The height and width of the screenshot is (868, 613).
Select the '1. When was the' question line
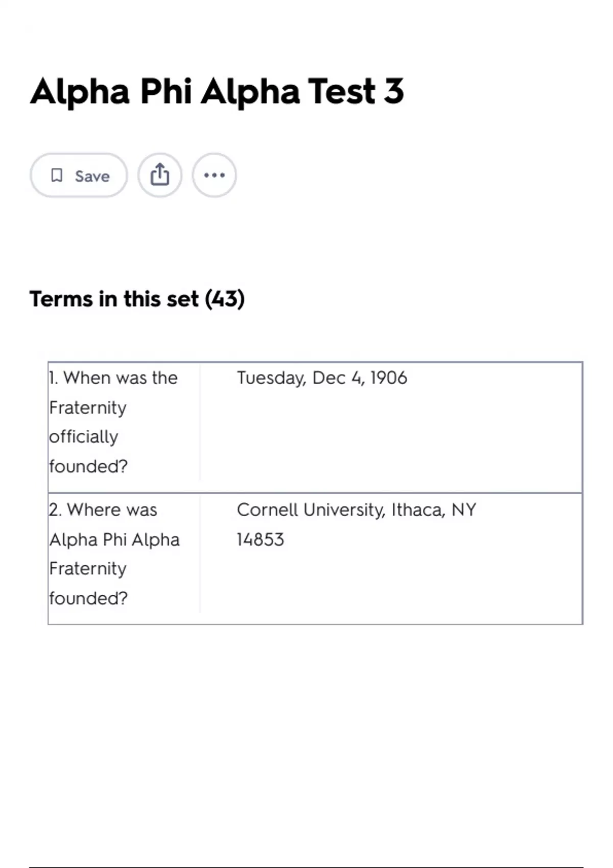point(113,378)
